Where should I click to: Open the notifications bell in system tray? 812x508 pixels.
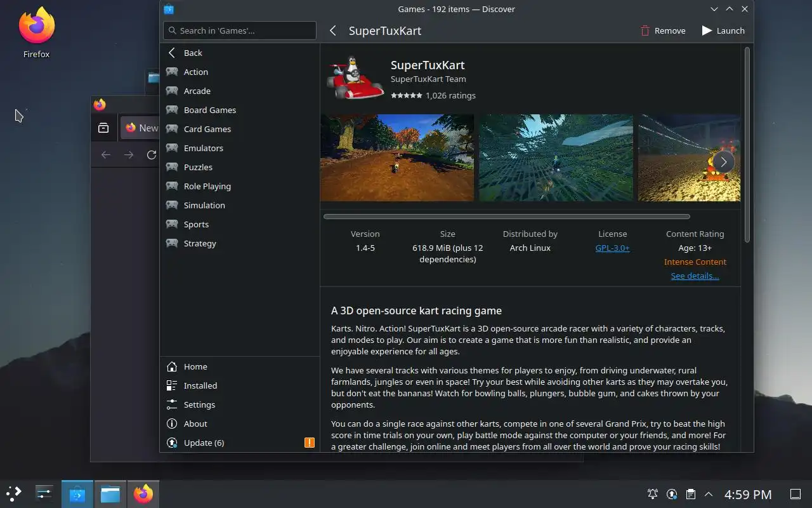(x=652, y=494)
